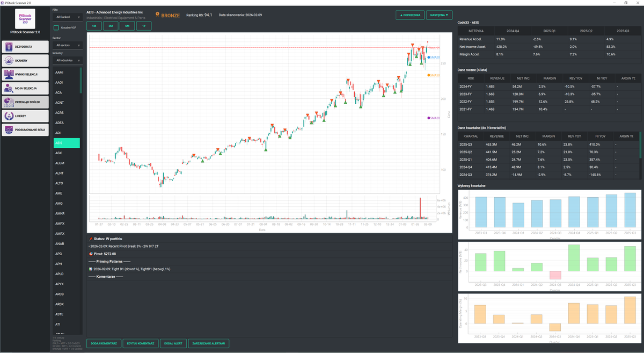This screenshot has height=353, width=644.
Task: Toggle the Aktualne VCP checkbox
Action: (56, 27)
